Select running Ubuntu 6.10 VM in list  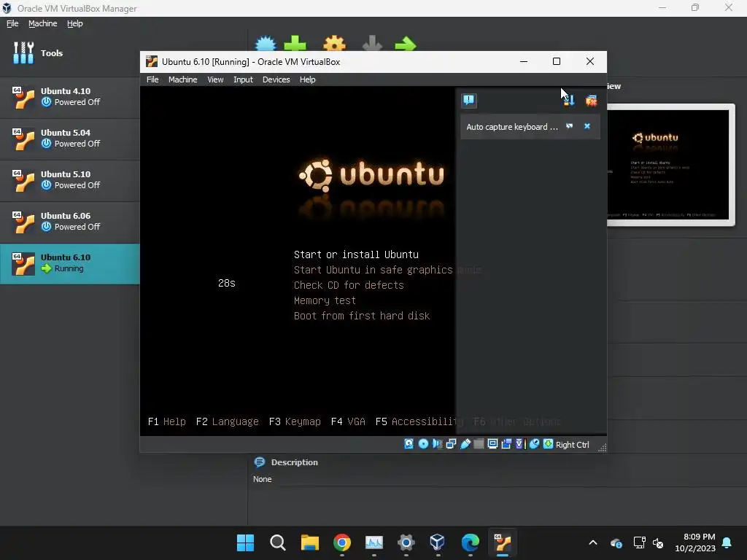click(70, 263)
